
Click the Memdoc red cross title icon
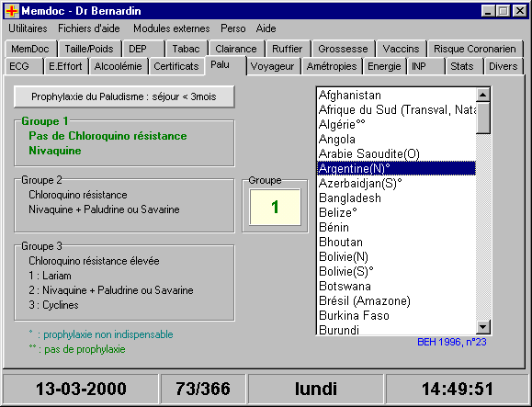tap(12, 11)
